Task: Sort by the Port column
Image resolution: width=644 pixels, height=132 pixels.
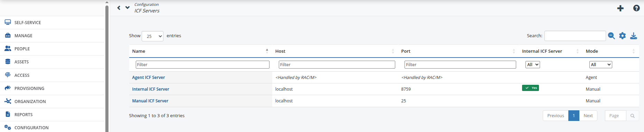Action: click(x=458, y=51)
